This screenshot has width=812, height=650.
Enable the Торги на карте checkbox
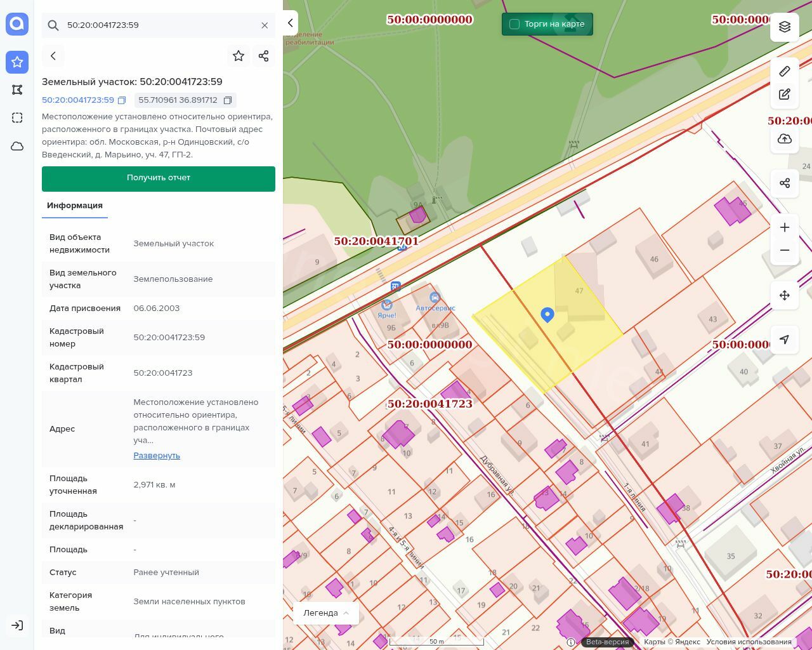click(x=514, y=24)
